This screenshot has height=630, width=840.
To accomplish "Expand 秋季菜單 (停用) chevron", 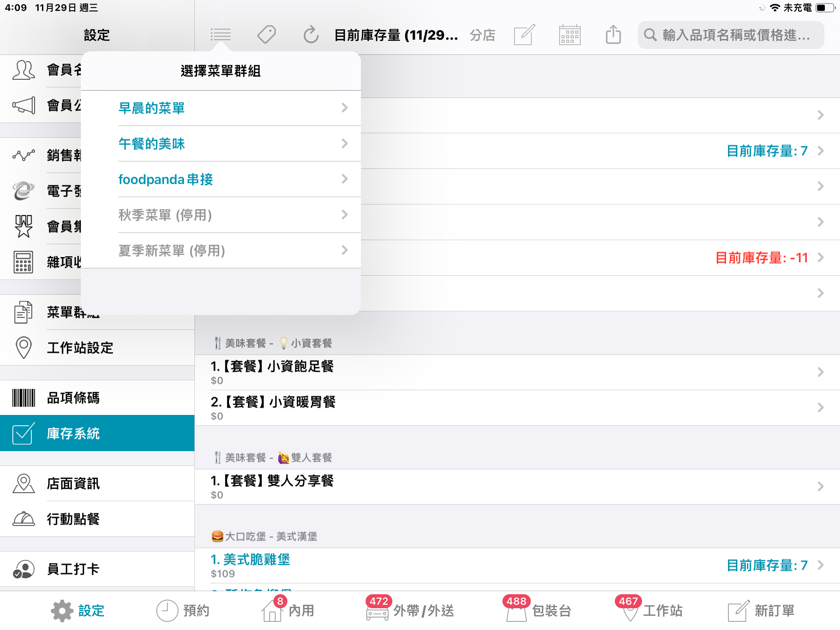I will tap(345, 215).
